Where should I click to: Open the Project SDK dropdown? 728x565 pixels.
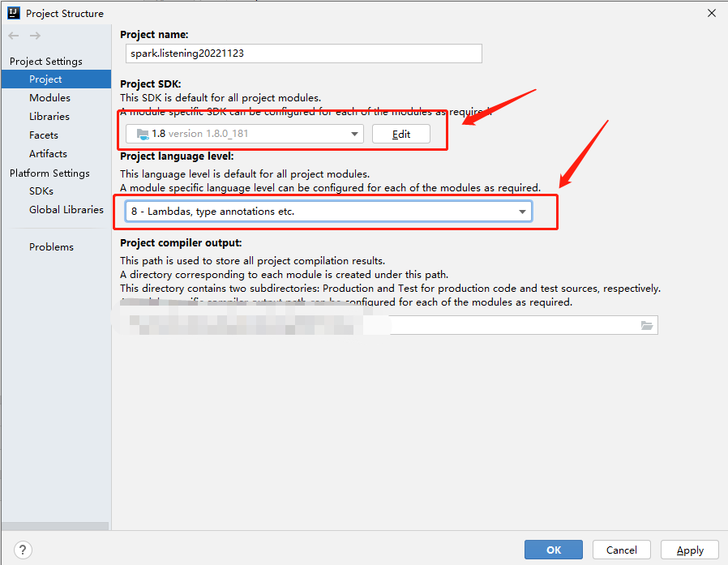[245, 134]
